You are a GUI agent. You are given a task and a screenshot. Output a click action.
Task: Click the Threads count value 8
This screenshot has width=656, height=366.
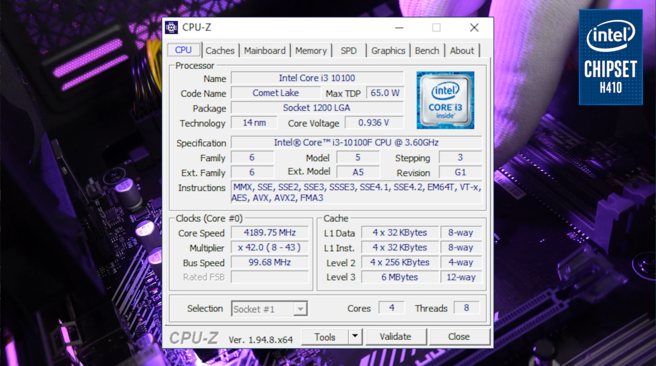coord(466,308)
